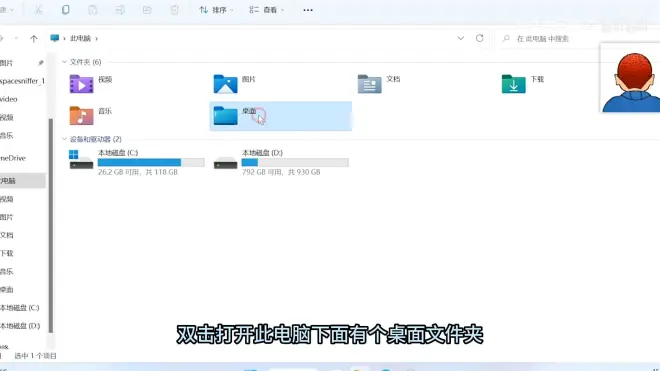Click status bar text 选中 1 个项目
The height and width of the screenshot is (371, 660).
click(35, 356)
